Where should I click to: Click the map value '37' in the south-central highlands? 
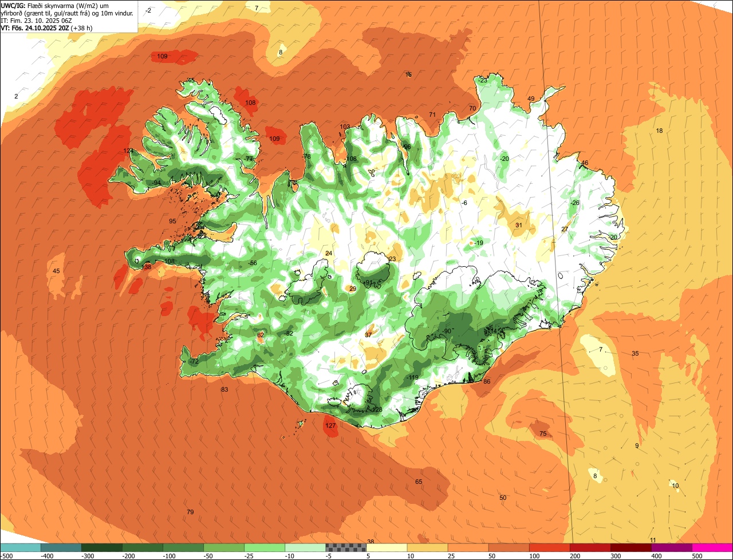click(368, 334)
